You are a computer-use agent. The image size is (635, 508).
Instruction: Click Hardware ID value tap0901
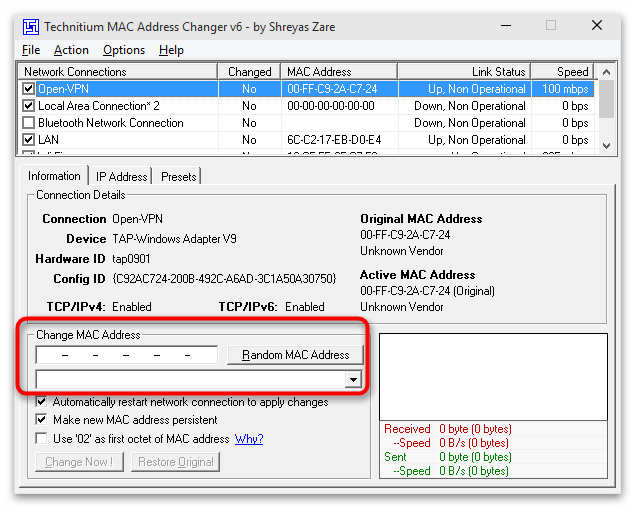pos(131,259)
